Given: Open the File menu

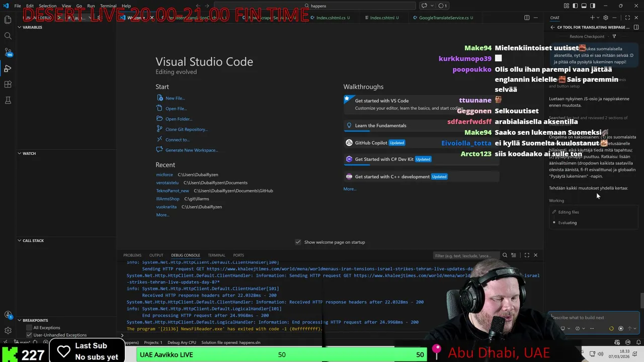Looking at the screenshot, I should (18, 6).
